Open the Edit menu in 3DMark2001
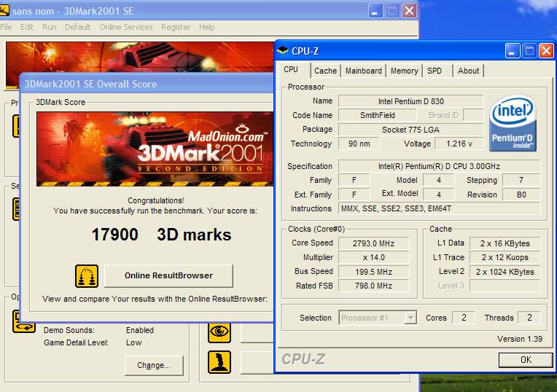Viewport: 557px width, 392px height. (27, 27)
